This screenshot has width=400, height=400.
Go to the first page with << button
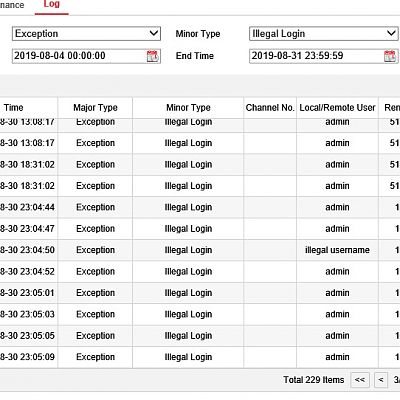360,380
